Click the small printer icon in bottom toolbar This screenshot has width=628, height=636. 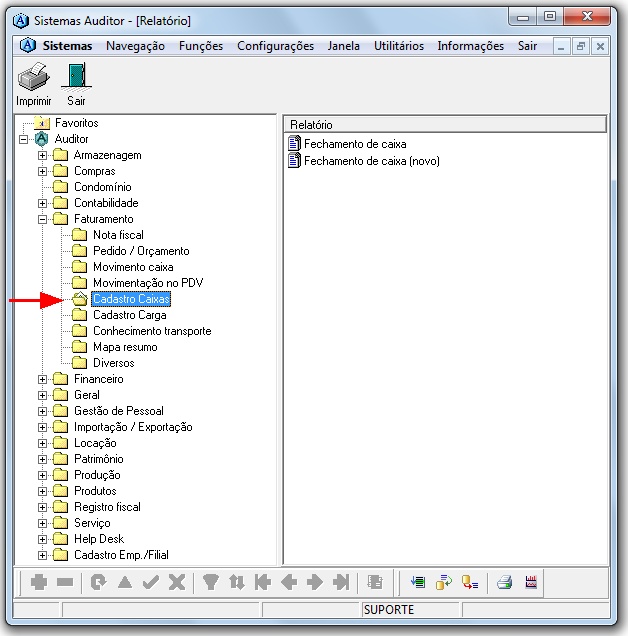[505, 582]
